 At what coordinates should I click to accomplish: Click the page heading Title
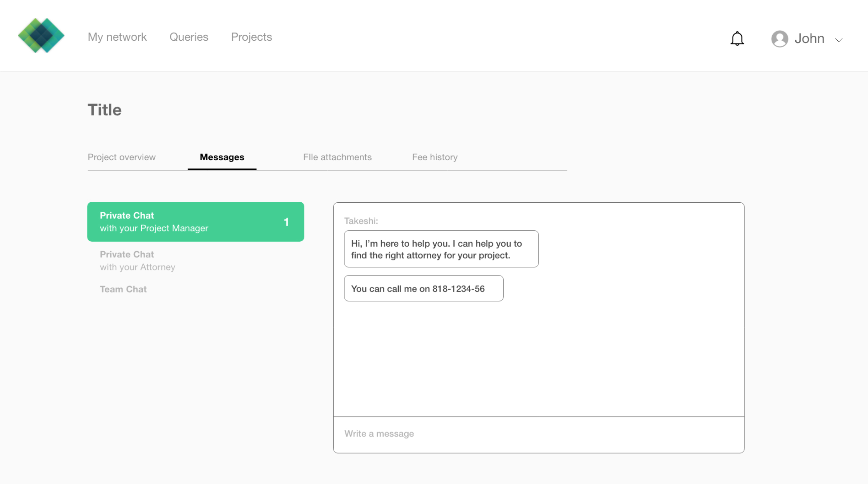tap(104, 110)
